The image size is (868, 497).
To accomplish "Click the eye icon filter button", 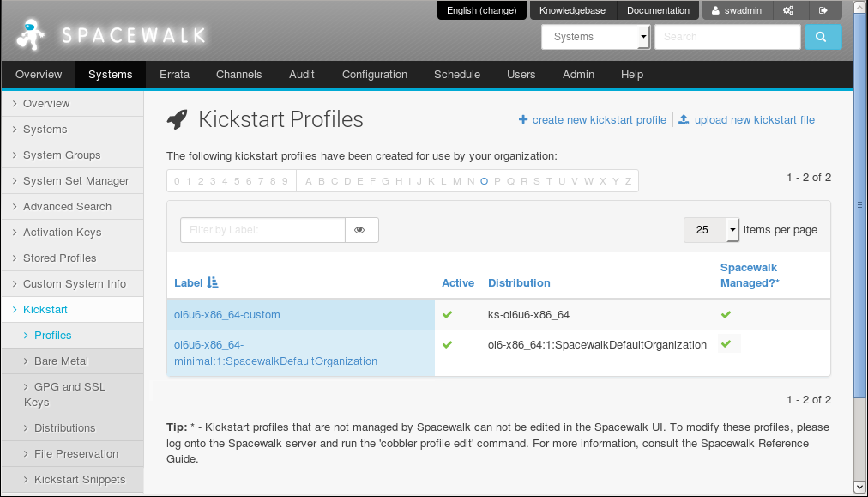I will click(x=361, y=230).
